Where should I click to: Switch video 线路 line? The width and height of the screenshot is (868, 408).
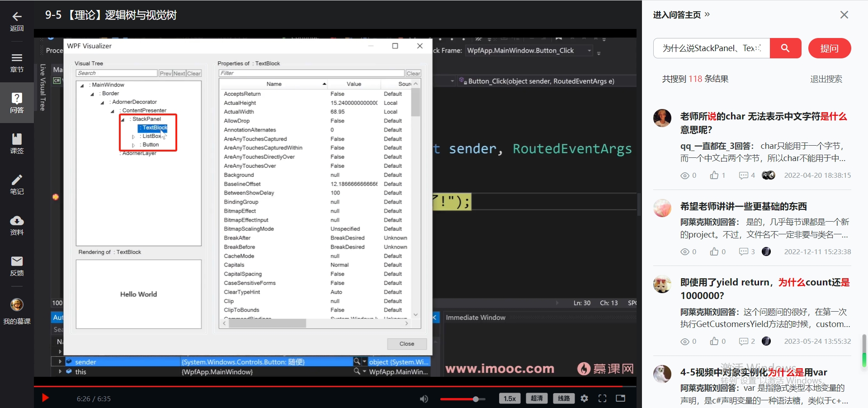[564, 399]
